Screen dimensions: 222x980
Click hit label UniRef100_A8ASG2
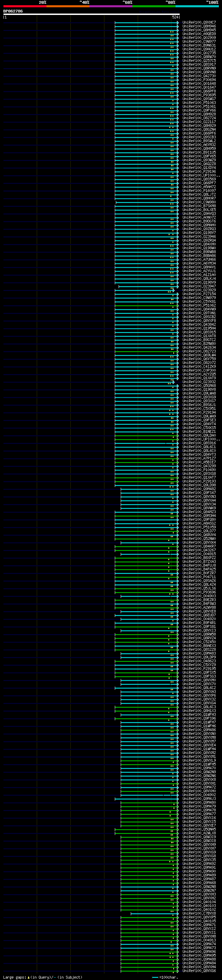199,524
